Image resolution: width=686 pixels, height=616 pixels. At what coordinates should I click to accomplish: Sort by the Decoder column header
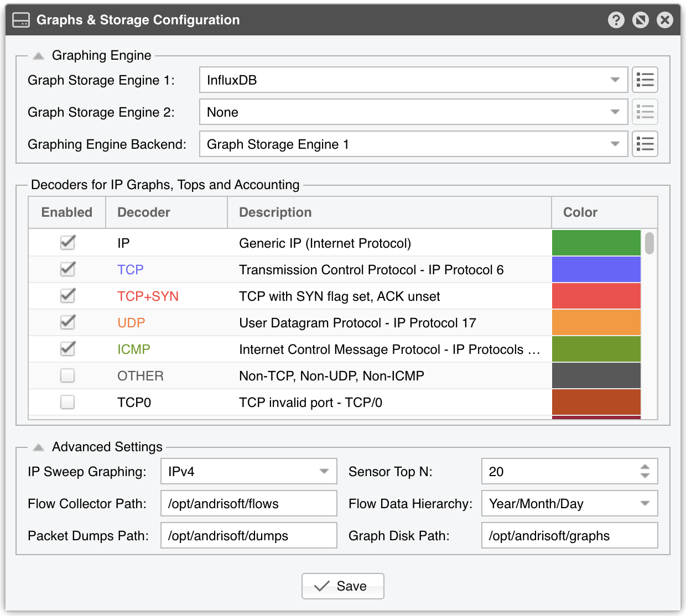(x=167, y=212)
